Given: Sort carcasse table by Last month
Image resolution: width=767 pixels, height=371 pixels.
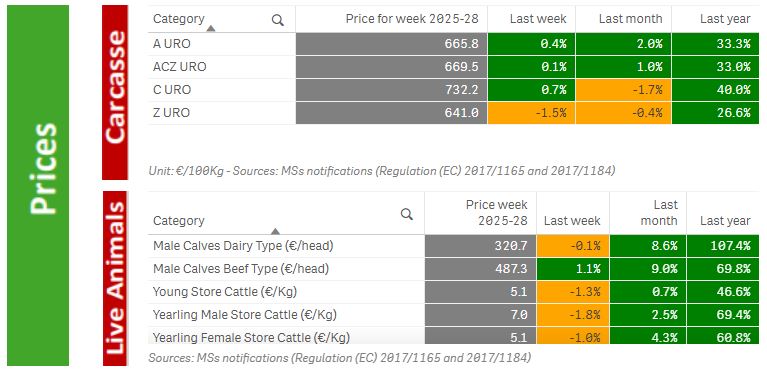Looking at the screenshot, I should pyautogui.click(x=631, y=19).
